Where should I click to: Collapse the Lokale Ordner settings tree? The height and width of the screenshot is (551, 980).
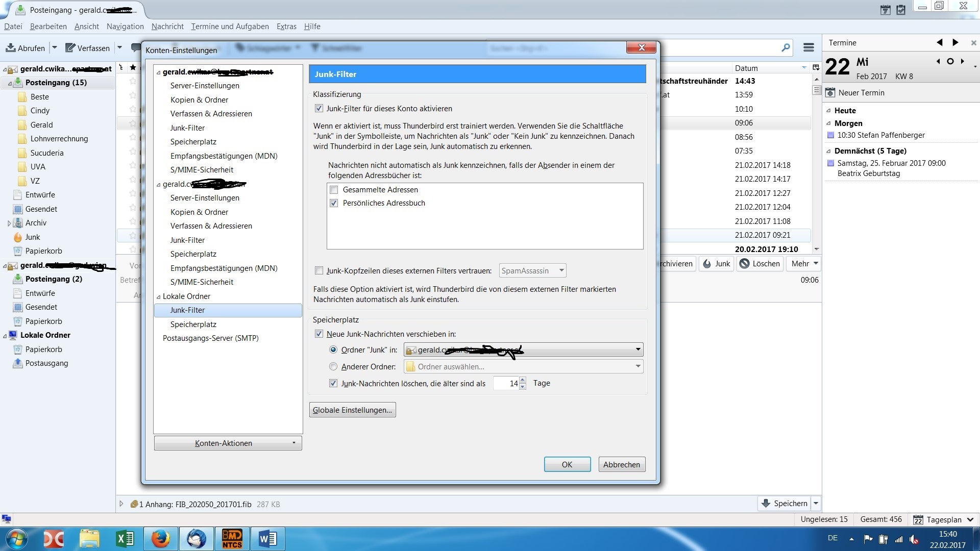coord(158,297)
